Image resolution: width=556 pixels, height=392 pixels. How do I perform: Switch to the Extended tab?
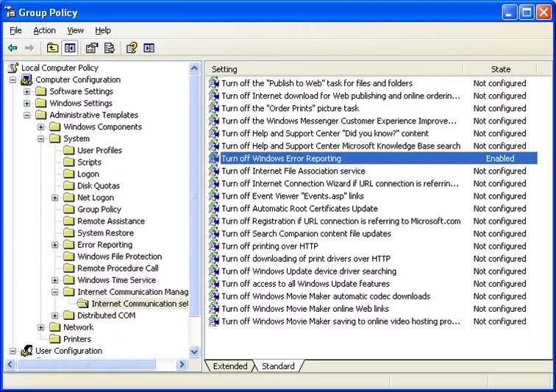(230, 366)
